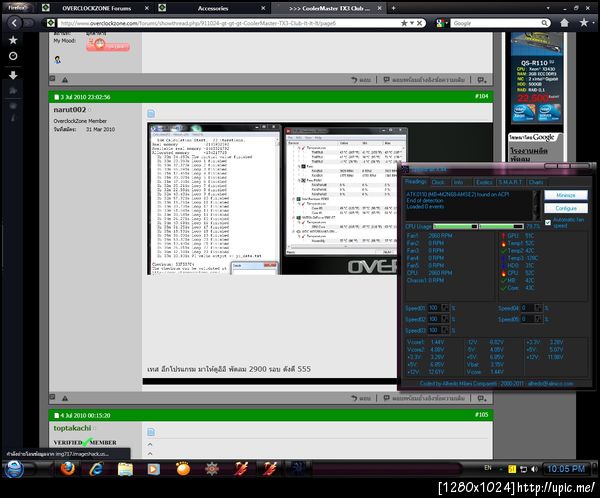
Task: Open toptakachi user profile link
Action: coord(72,428)
